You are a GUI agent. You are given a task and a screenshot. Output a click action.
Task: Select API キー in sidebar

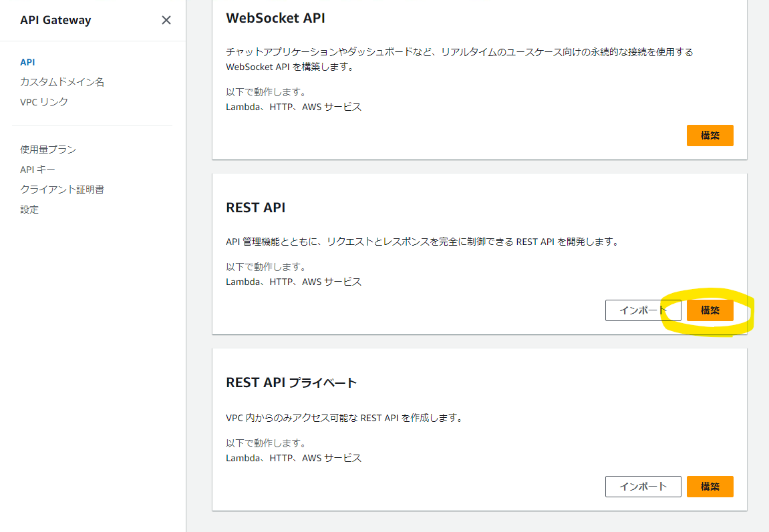point(38,170)
